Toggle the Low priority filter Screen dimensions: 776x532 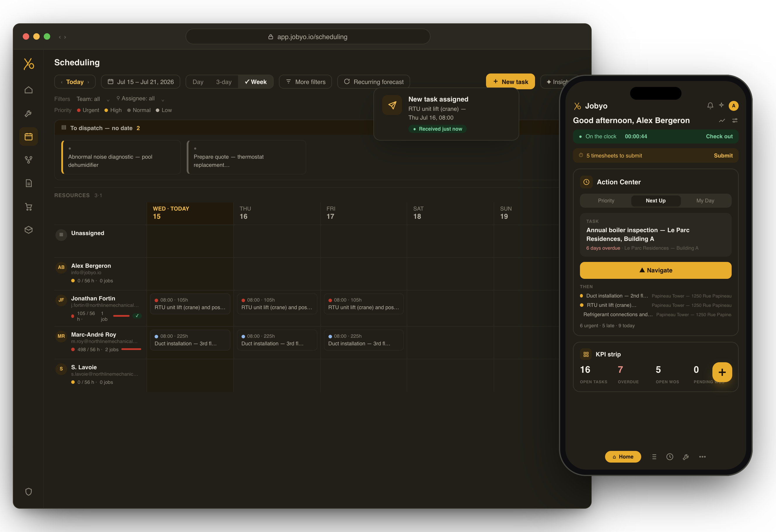164,110
